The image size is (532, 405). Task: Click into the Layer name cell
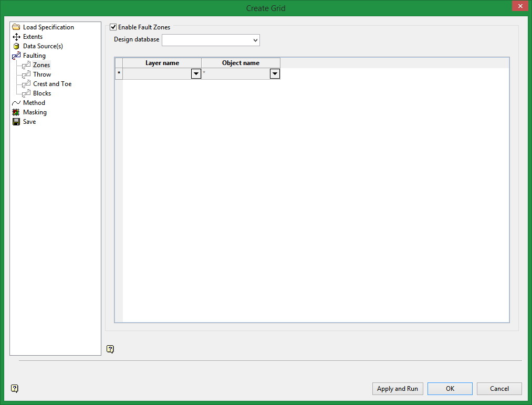[157, 73]
